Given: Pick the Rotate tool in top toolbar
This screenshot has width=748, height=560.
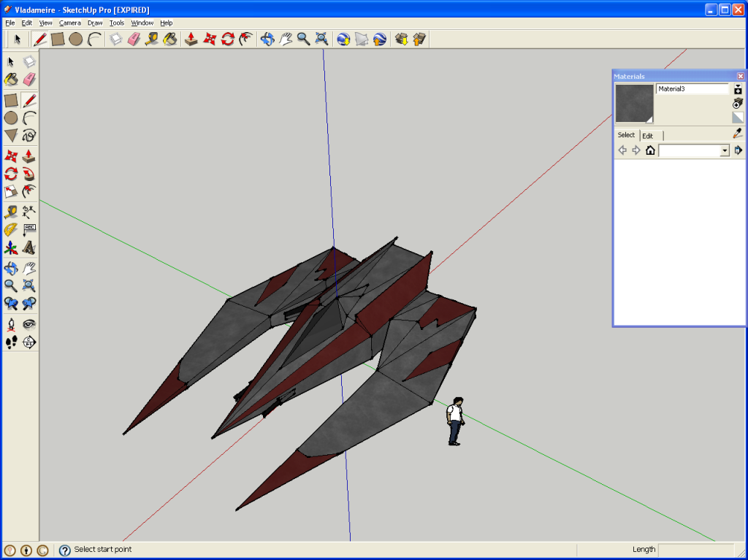Looking at the screenshot, I should pyautogui.click(x=228, y=39).
